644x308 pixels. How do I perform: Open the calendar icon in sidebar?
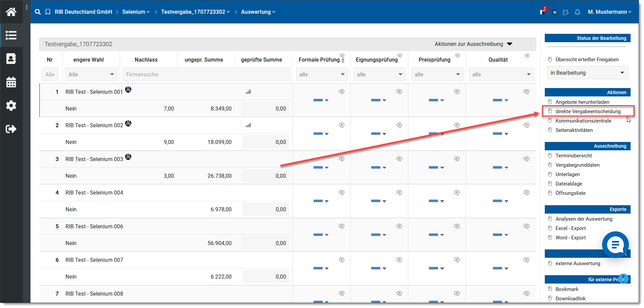coord(11,82)
